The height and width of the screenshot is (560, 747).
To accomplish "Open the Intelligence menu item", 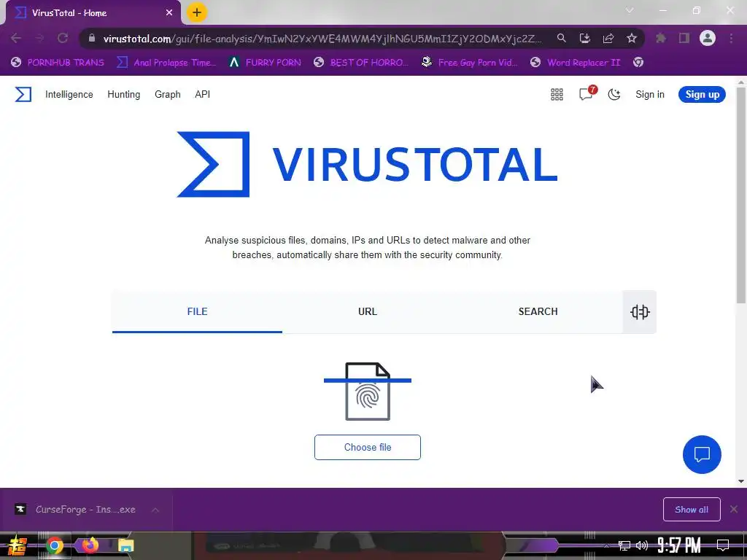I will [x=69, y=94].
